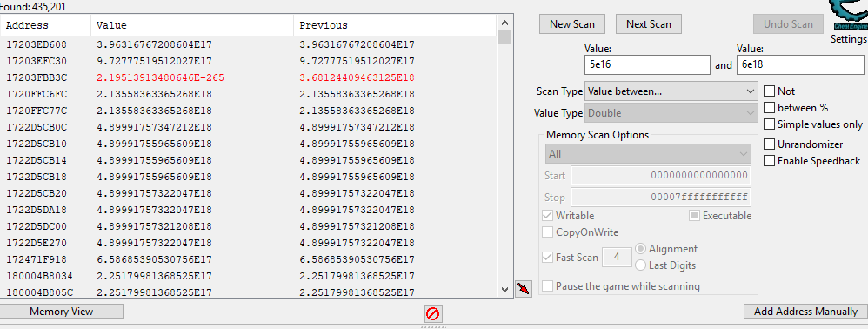Click the results list scrollbar thumb
This screenshot has height=329, width=868.
tap(504, 37)
